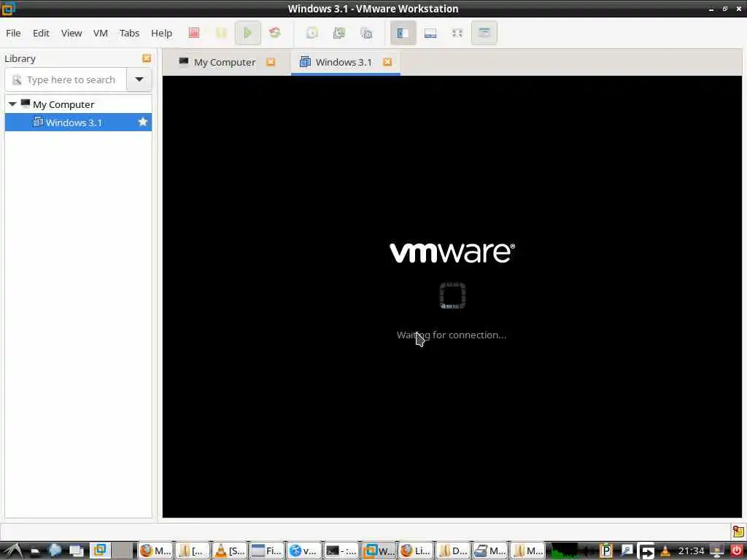Toggle the Unity/console view toolbar icon
This screenshot has height=560, width=747.
coord(484,33)
